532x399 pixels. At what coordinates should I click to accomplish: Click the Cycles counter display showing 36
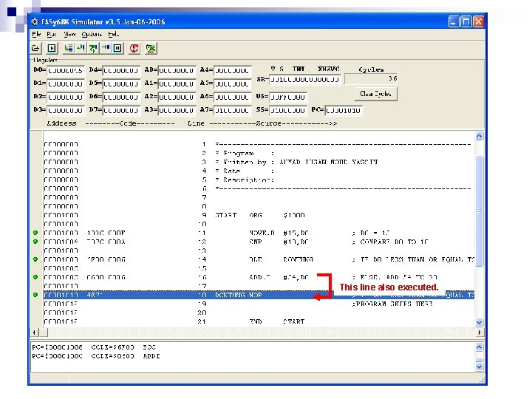coord(371,79)
